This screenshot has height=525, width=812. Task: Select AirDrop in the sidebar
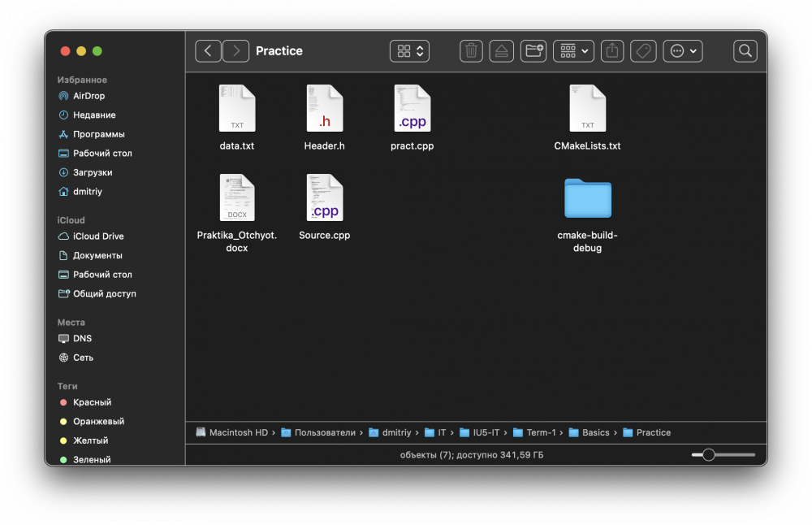point(89,96)
